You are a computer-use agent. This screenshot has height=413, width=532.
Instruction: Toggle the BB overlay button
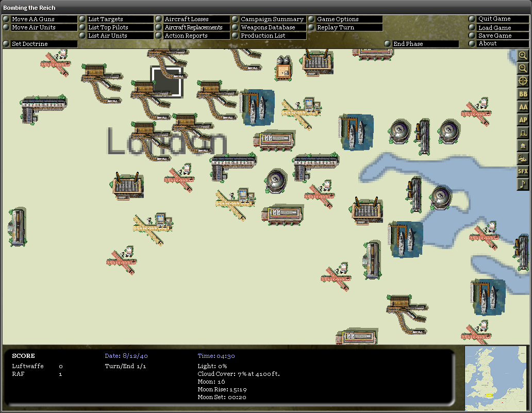pos(523,94)
